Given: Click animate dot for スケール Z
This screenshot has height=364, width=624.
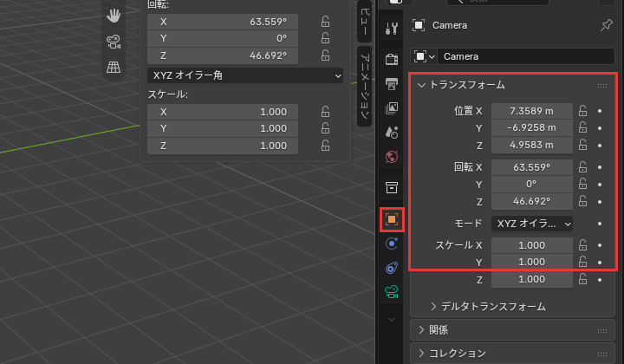Looking at the screenshot, I should [600, 280].
